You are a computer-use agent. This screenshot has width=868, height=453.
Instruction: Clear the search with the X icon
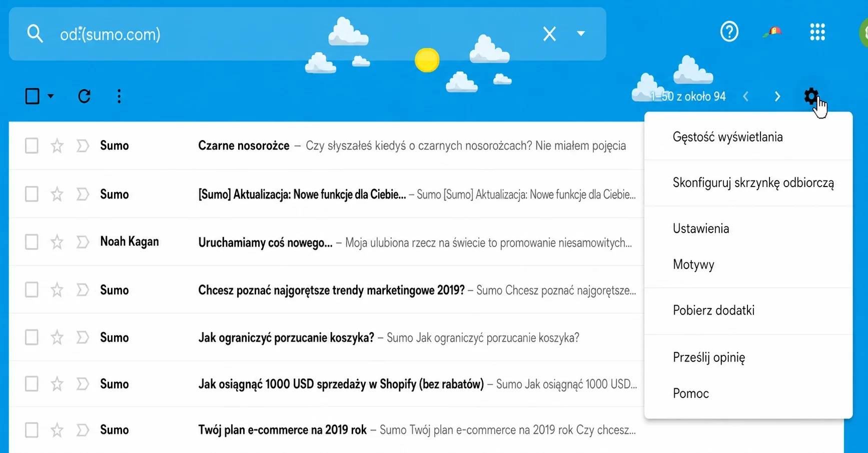[549, 34]
